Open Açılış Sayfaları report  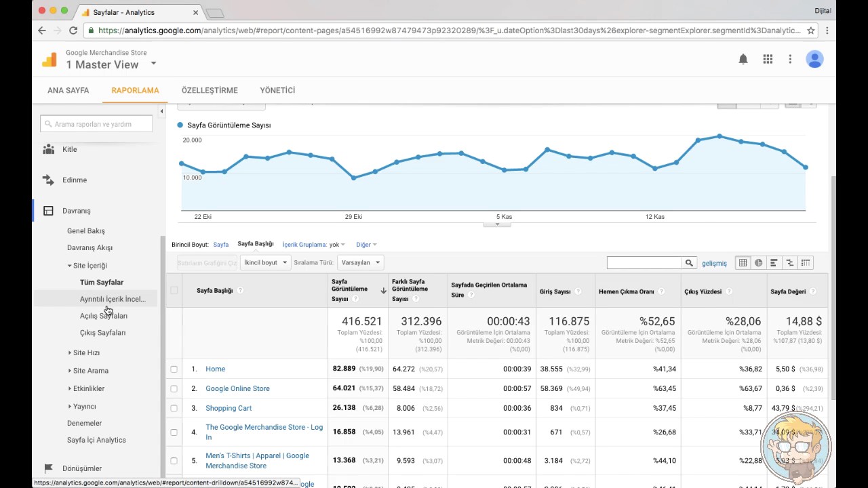click(x=104, y=316)
